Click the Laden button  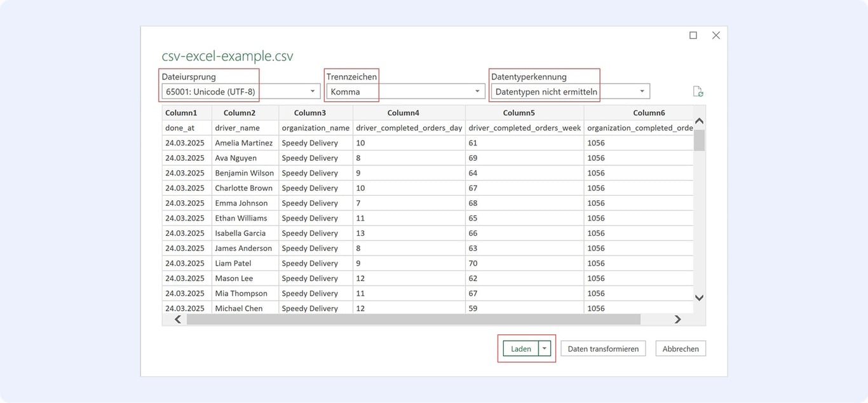520,348
